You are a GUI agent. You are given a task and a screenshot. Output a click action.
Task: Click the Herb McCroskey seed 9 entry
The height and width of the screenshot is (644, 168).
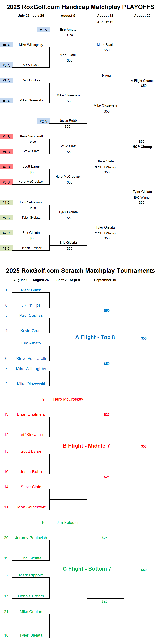tap(68, 399)
